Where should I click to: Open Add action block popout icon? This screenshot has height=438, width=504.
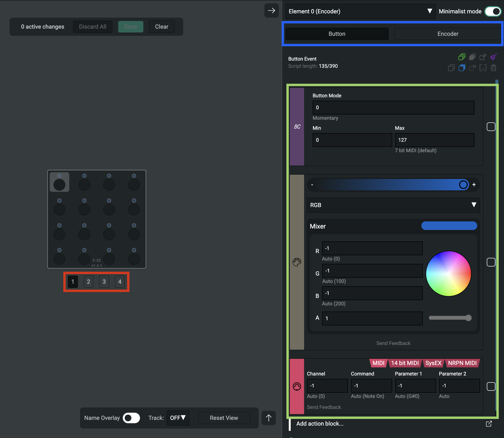click(488, 424)
